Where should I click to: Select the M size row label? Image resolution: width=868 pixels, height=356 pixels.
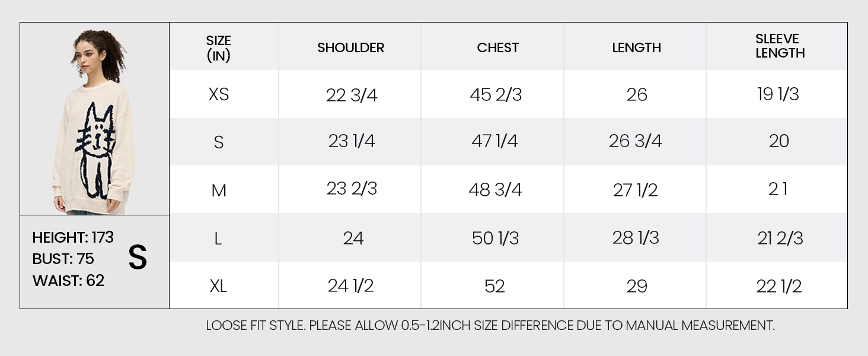tap(218, 190)
